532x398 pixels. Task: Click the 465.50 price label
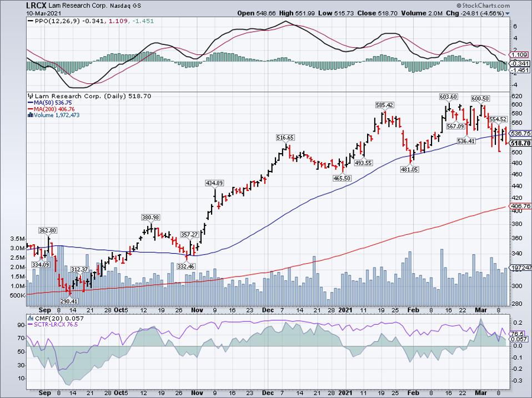click(x=342, y=178)
